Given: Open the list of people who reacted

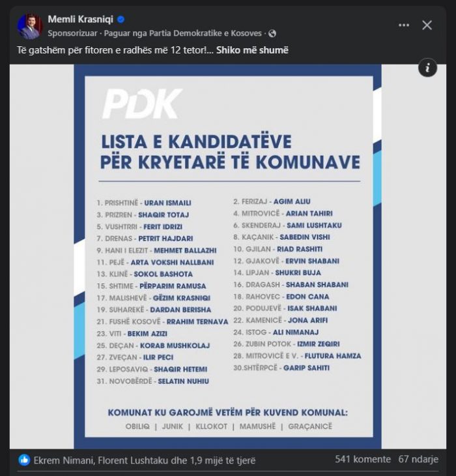Looking at the screenshot, I should (145, 460).
